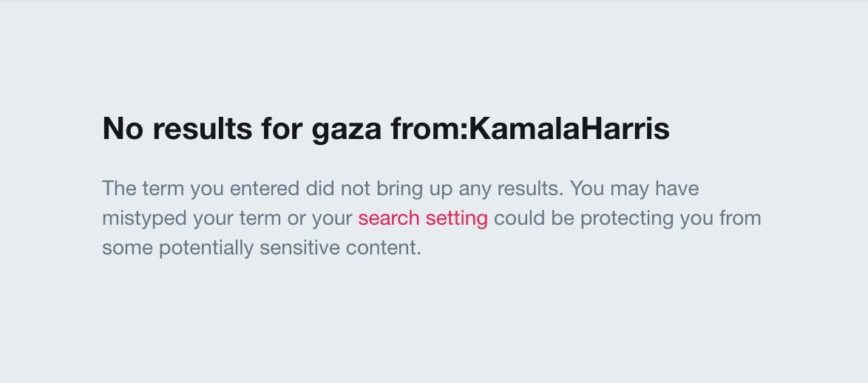Image resolution: width=868 pixels, height=383 pixels.
Task: Click the word 'potentially' in the paragraph
Action: point(206,248)
